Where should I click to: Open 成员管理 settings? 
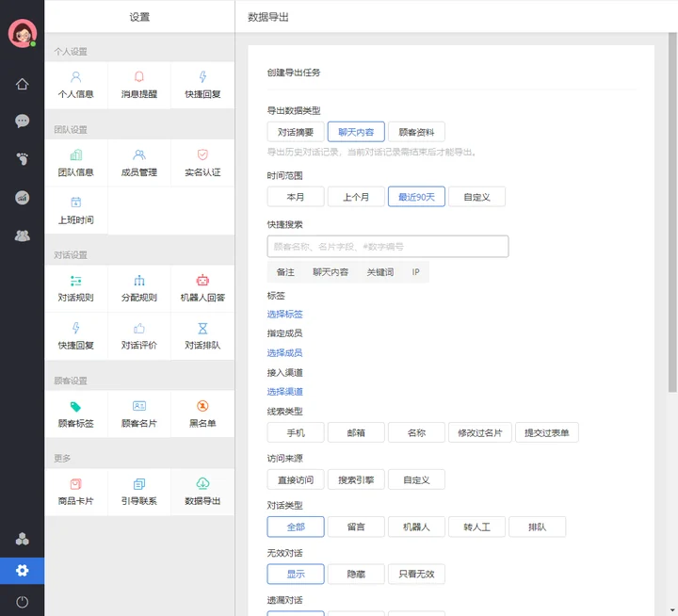(x=139, y=163)
